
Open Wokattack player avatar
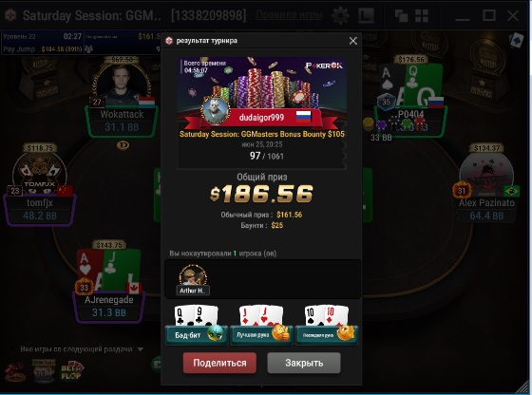tap(122, 83)
